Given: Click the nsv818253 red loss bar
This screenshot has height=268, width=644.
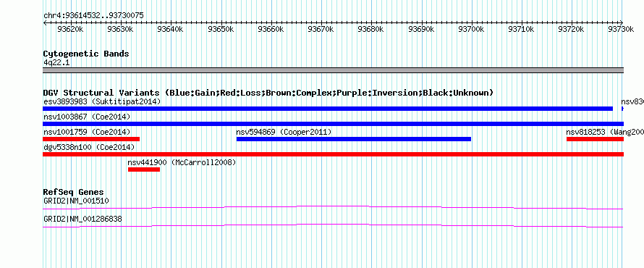Looking at the screenshot, I should (595, 139).
